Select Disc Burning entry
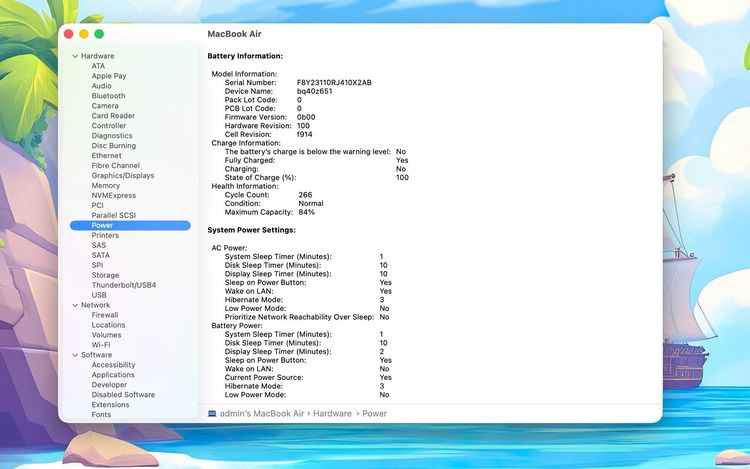Screen dimensions: 750x469 pos(113,145)
